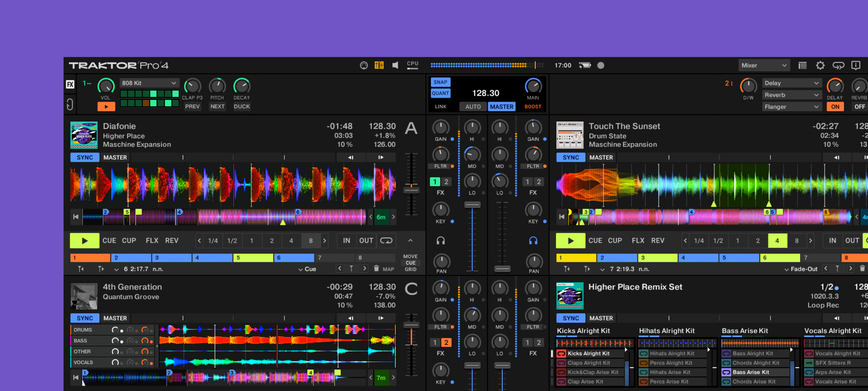
Task: Click tempo bend forward arrow on deck A
Action: pos(381,157)
